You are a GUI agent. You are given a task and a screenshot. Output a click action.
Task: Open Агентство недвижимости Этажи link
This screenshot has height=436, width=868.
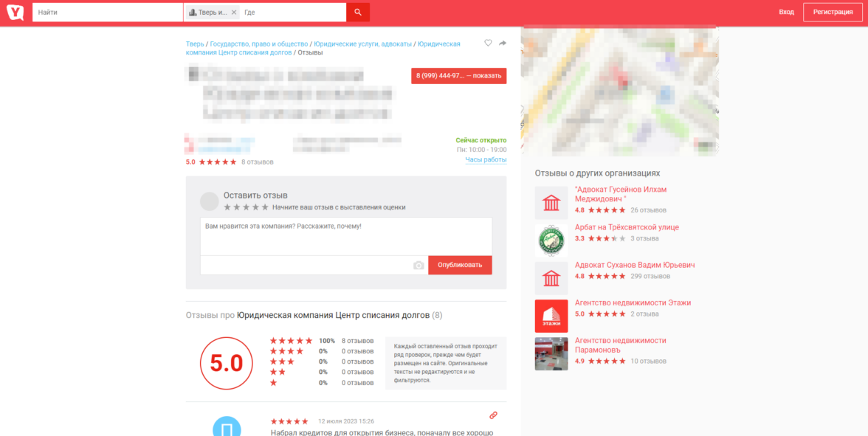pos(633,302)
